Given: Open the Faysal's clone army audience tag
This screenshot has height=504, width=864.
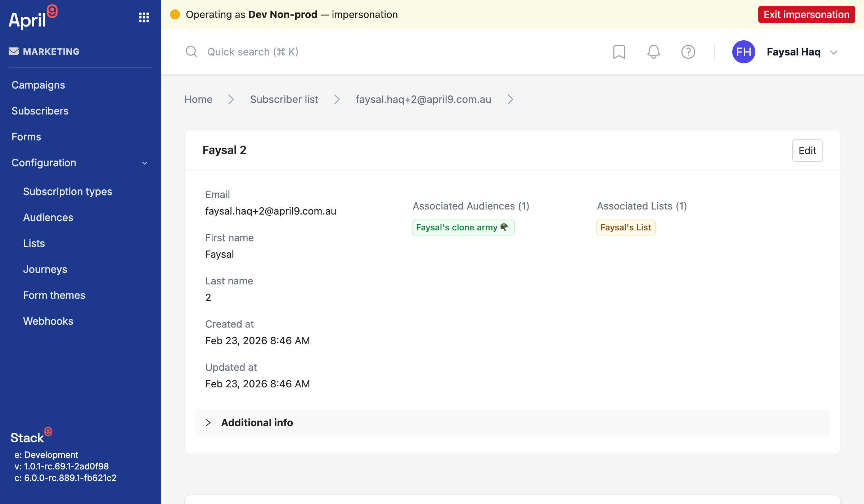Looking at the screenshot, I should [x=463, y=228].
